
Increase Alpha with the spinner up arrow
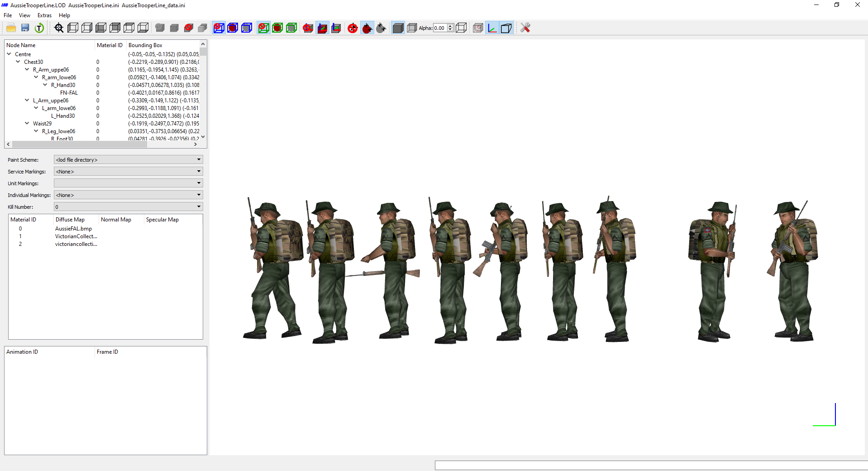click(450, 26)
